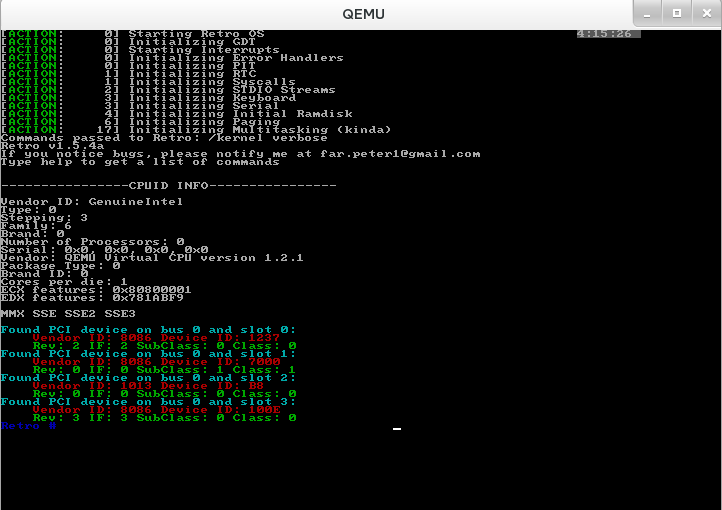Click the 'Number of Processors: 0' line
This screenshot has width=722, height=510.
[x=92, y=242]
